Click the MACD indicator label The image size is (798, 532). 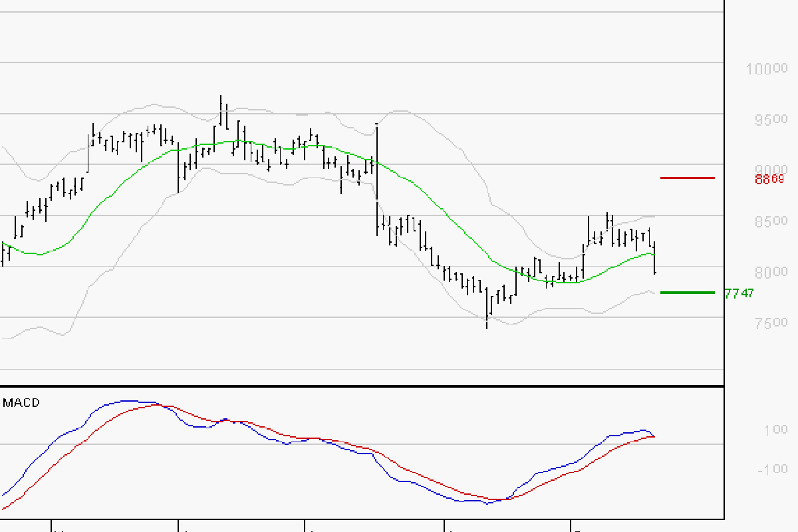pyautogui.click(x=21, y=402)
